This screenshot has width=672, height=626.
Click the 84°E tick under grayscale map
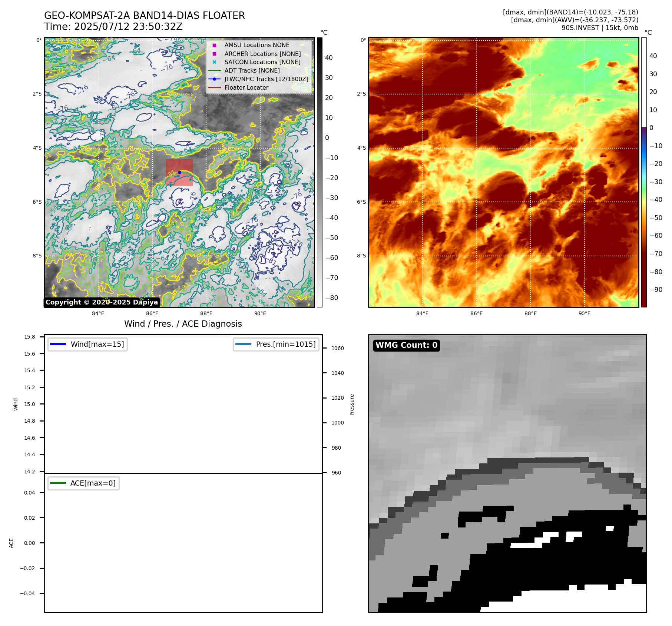click(98, 313)
